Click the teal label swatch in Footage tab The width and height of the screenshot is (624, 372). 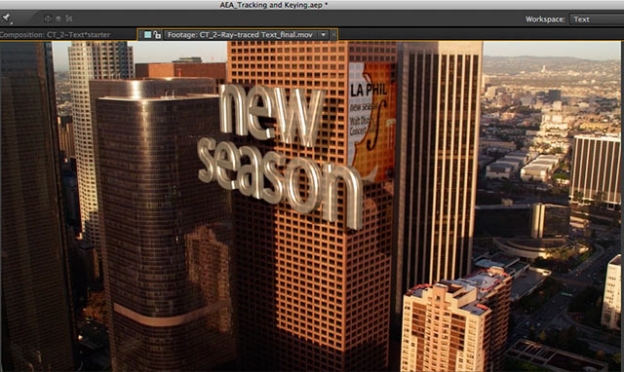click(x=148, y=35)
